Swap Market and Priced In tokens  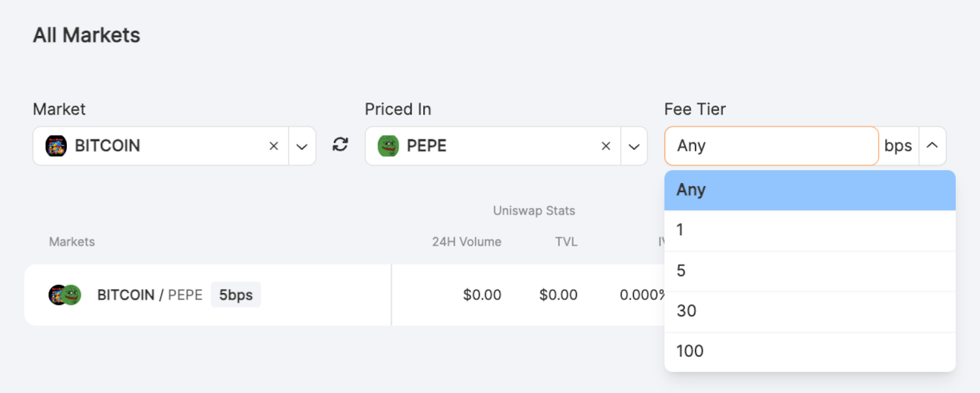[341, 144]
